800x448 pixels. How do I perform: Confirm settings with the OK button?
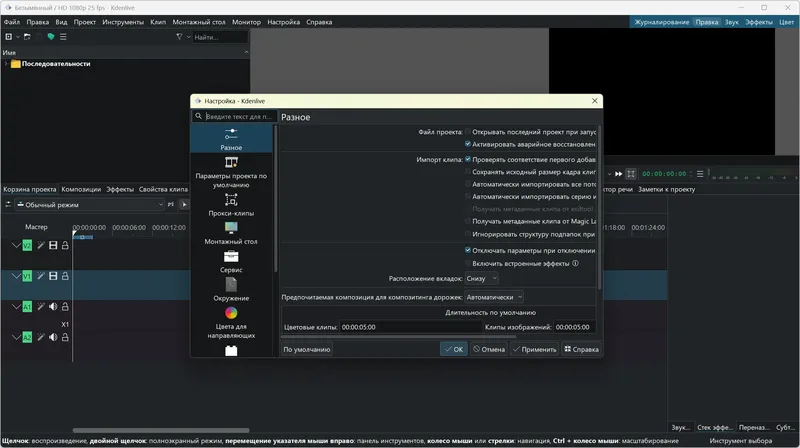click(454, 349)
